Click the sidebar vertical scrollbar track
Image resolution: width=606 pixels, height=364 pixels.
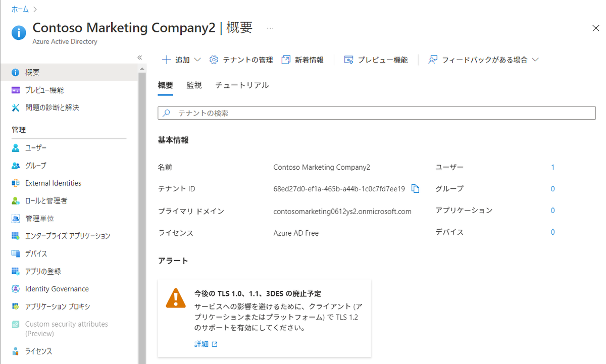(142, 218)
